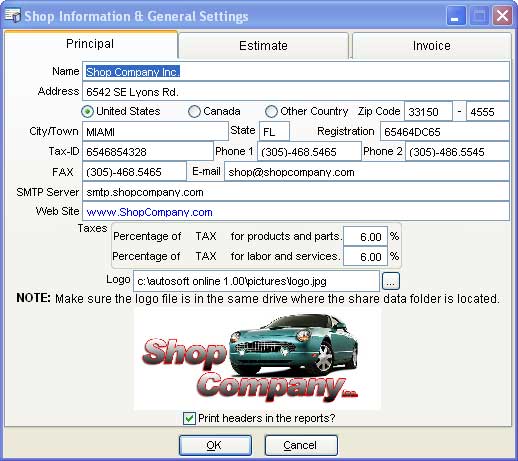Choose the Other Country option
The width and height of the screenshot is (518, 461).
(x=271, y=111)
